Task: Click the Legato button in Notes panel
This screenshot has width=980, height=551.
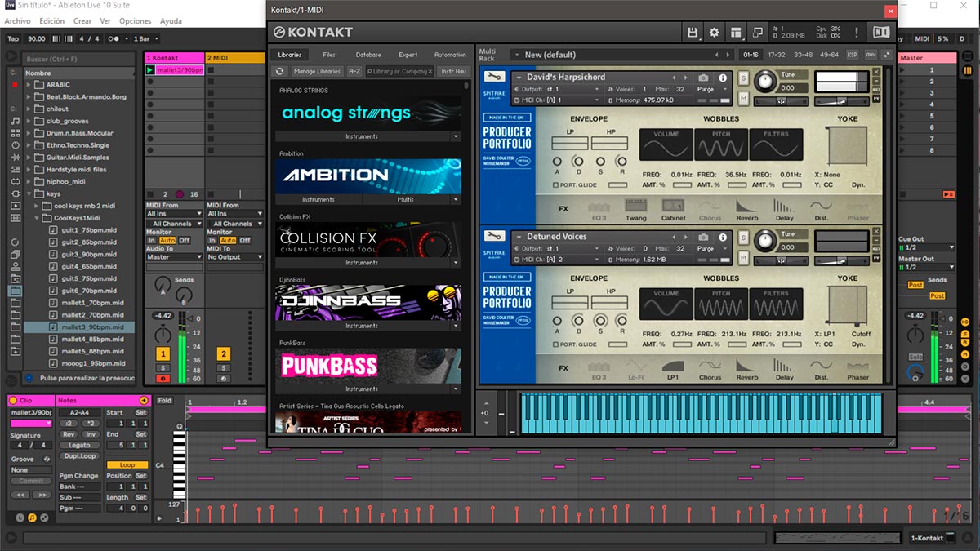Action: (79, 446)
